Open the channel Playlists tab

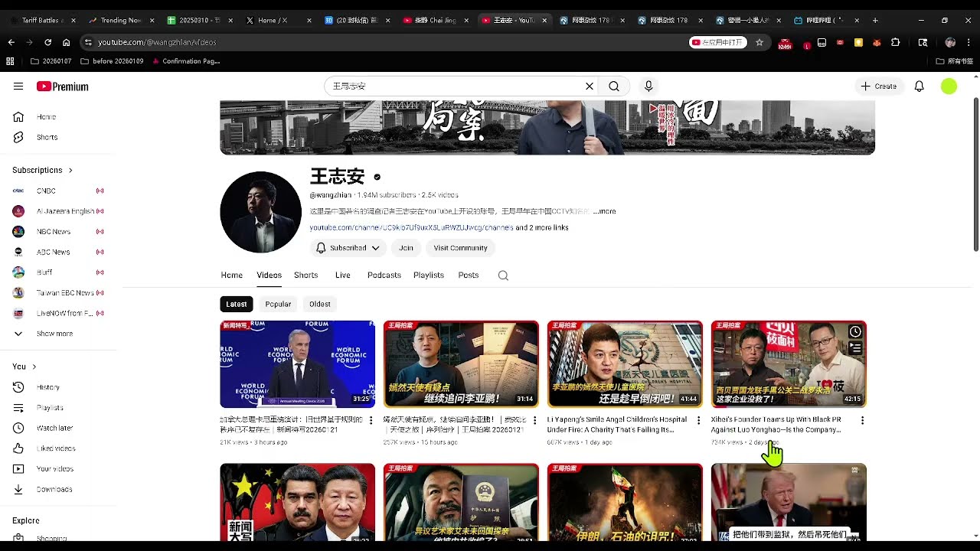click(x=429, y=275)
